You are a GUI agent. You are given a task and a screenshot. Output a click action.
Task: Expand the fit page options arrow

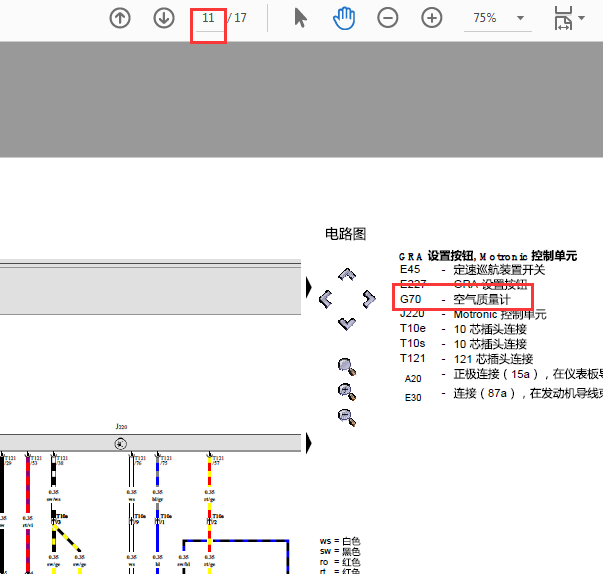coord(581,18)
